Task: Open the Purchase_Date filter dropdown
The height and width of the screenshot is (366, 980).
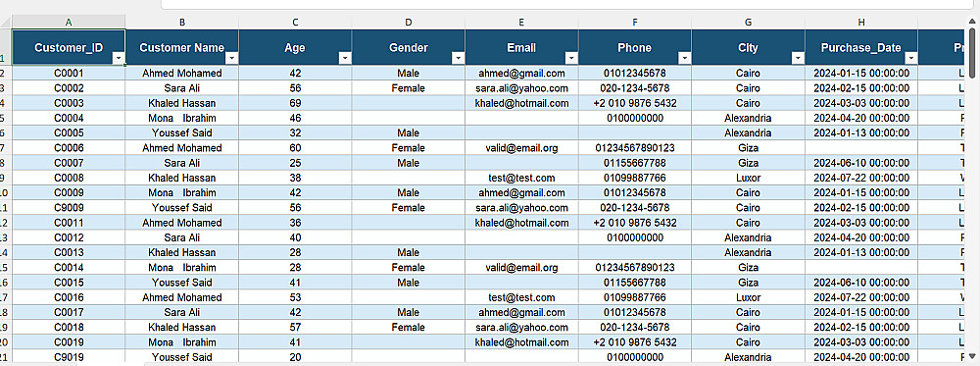Action: [x=911, y=58]
